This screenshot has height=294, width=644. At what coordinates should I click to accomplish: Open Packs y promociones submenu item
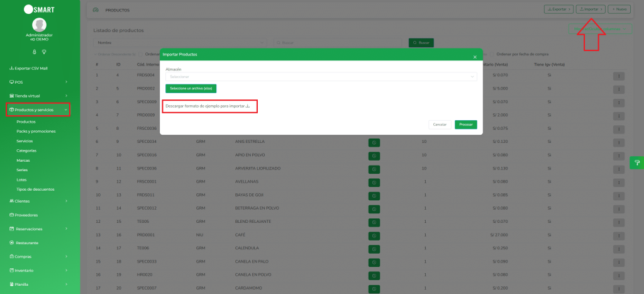(36, 131)
